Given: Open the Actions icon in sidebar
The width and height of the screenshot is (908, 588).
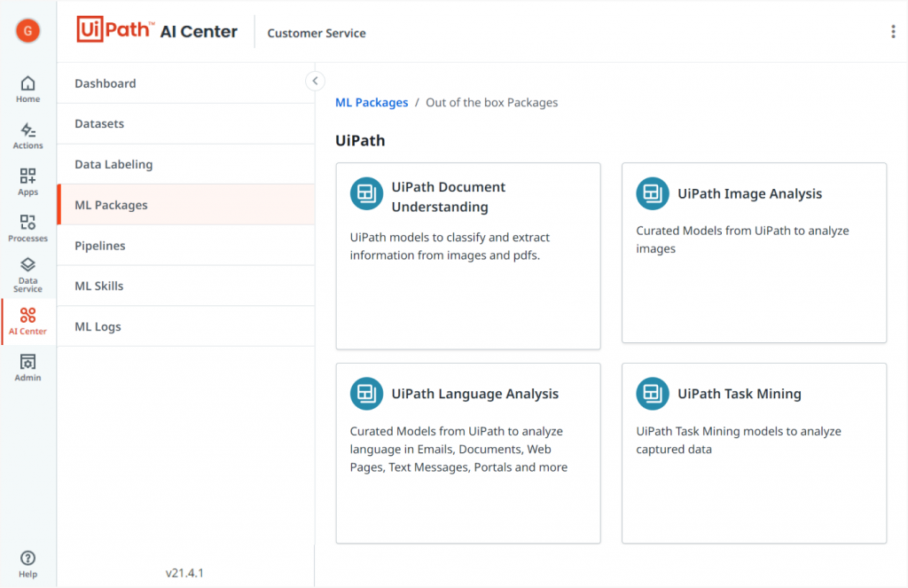Looking at the screenshot, I should click(x=27, y=136).
